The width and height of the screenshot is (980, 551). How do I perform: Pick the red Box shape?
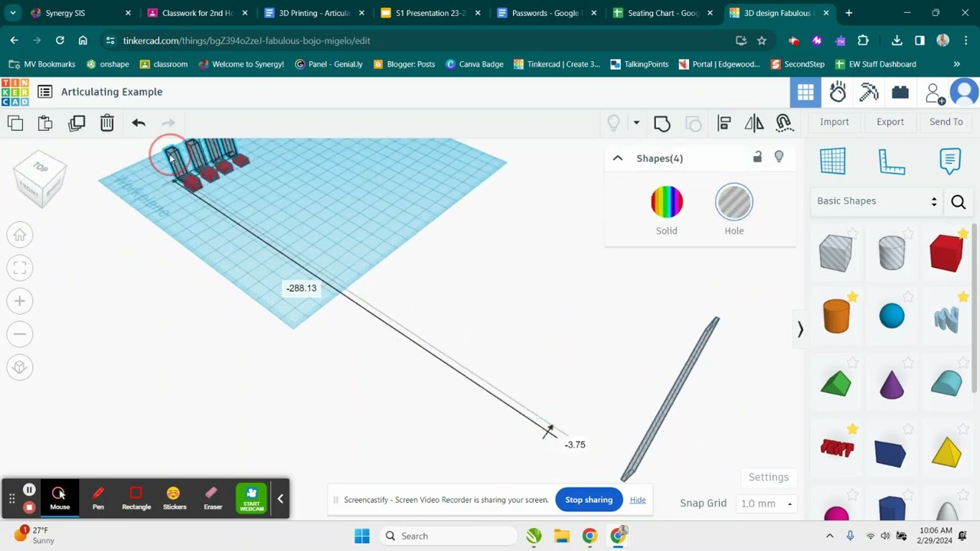[x=946, y=253]
